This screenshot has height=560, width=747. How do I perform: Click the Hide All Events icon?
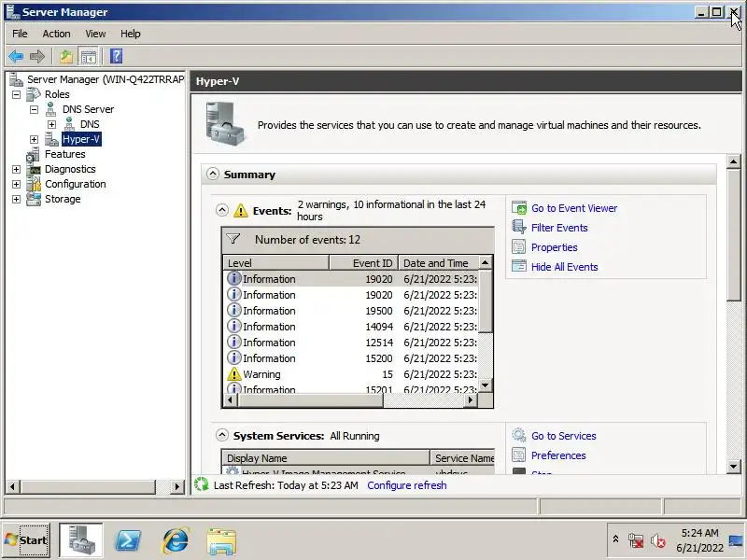[519, 266]
